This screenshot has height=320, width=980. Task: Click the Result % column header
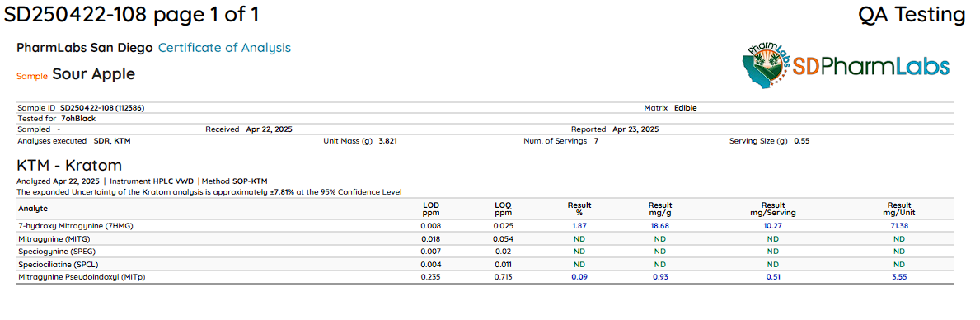[579, 209]
